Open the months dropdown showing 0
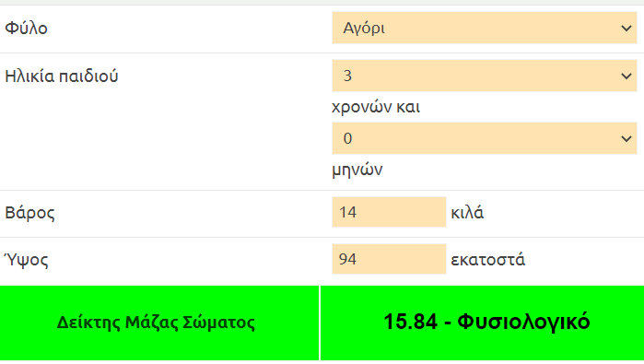 (x=485, y=138)
